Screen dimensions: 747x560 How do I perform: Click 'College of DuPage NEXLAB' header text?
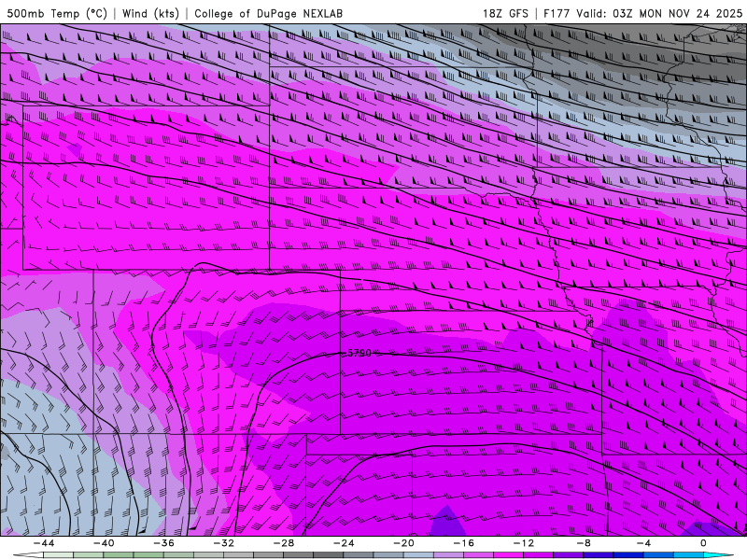268,13
